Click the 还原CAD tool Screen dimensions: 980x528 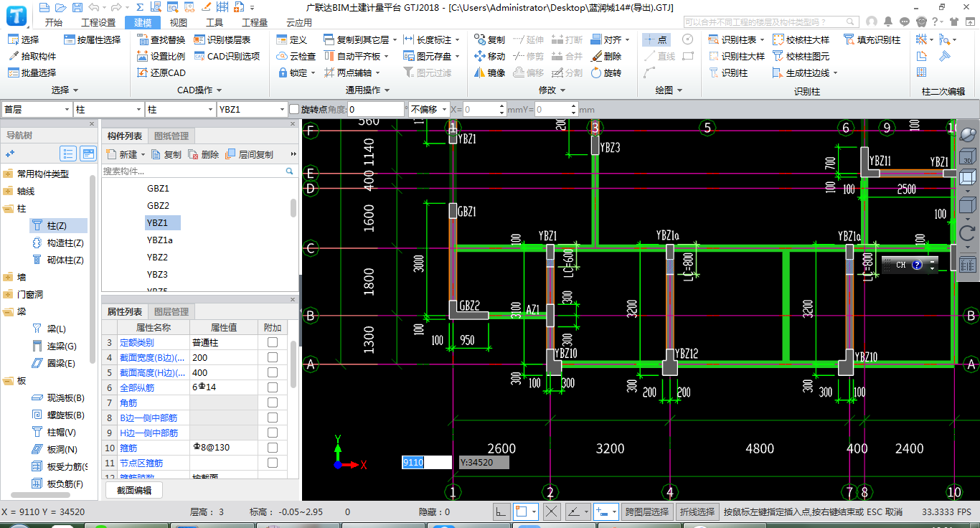click(x=161, y=72)
